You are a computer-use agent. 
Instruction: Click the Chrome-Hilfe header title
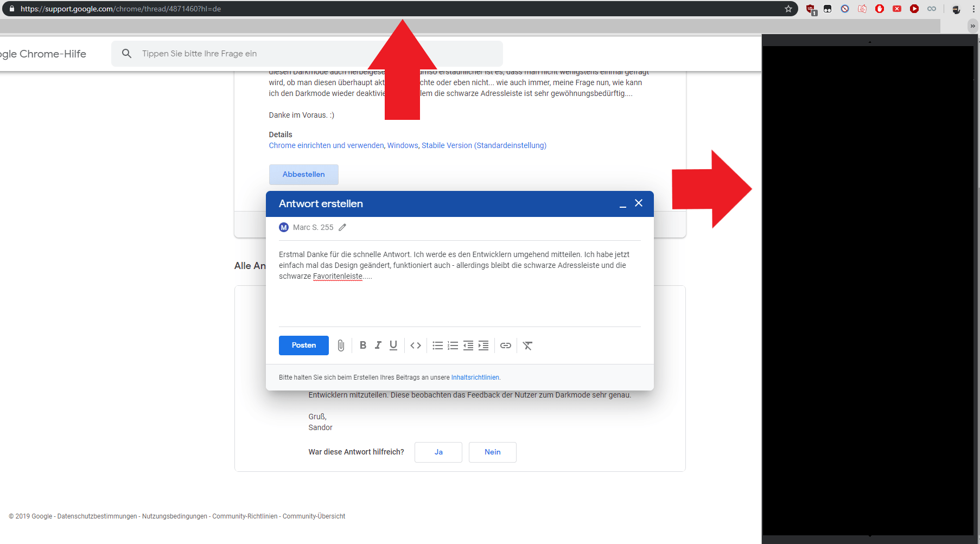43,54
